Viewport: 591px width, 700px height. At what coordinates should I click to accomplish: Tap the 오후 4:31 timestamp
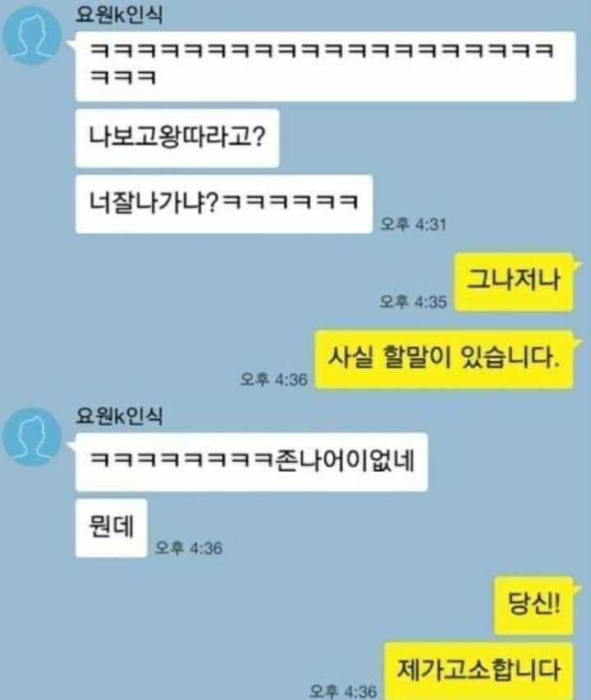click(x=414, y=224)
